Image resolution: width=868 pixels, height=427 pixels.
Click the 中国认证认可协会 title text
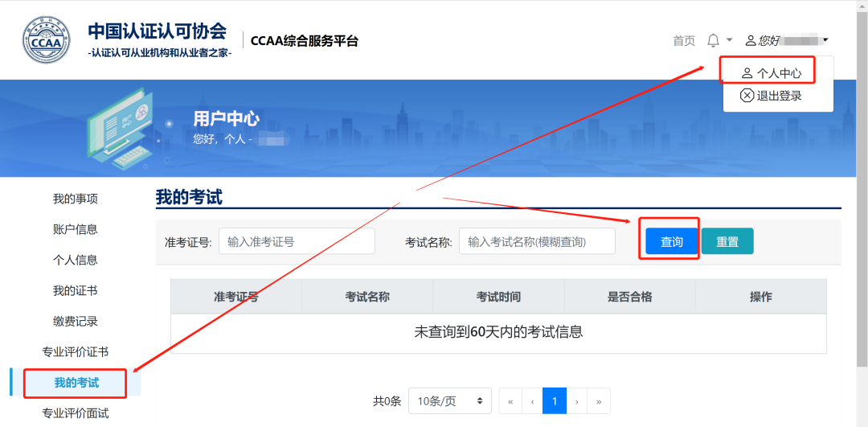pyautogui.click(x=158, y=31)
